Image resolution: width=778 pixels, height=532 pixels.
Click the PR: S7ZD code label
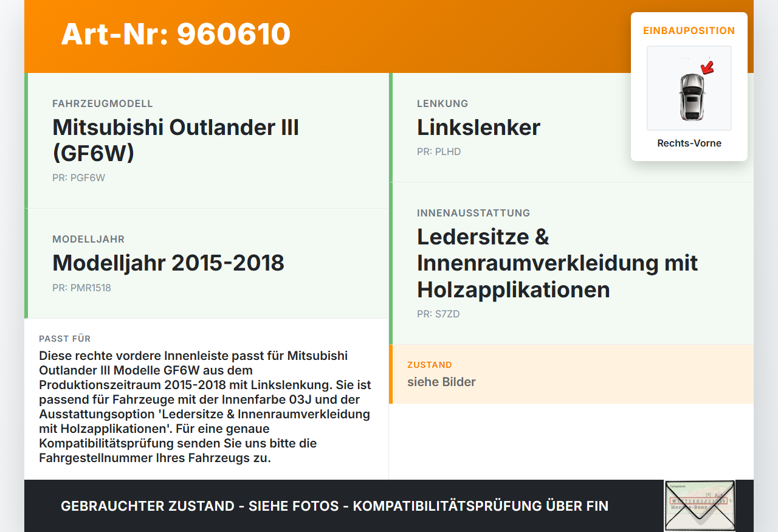pyautogui.click(x=438, y=314)
